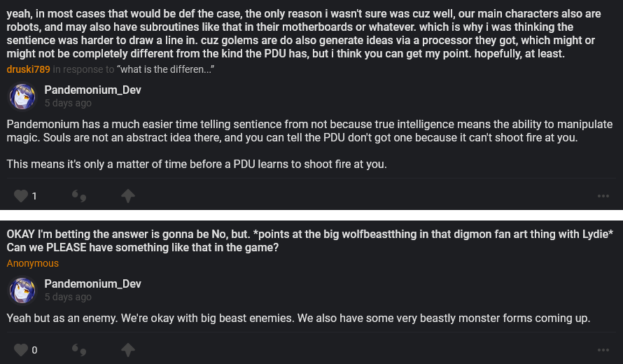623x364 pixels.
Task: Click the like count "1" beside the heart
Action: tap(34, 196)
